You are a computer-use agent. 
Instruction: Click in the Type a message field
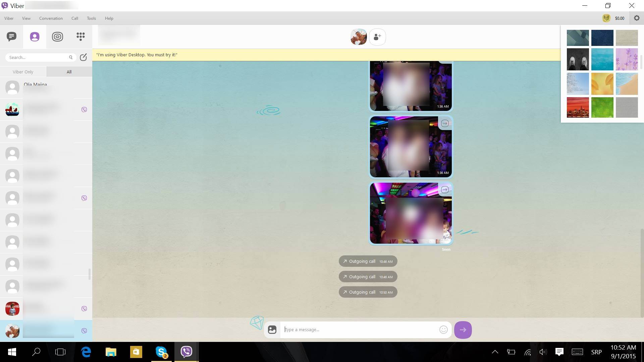tap(359, 330)
